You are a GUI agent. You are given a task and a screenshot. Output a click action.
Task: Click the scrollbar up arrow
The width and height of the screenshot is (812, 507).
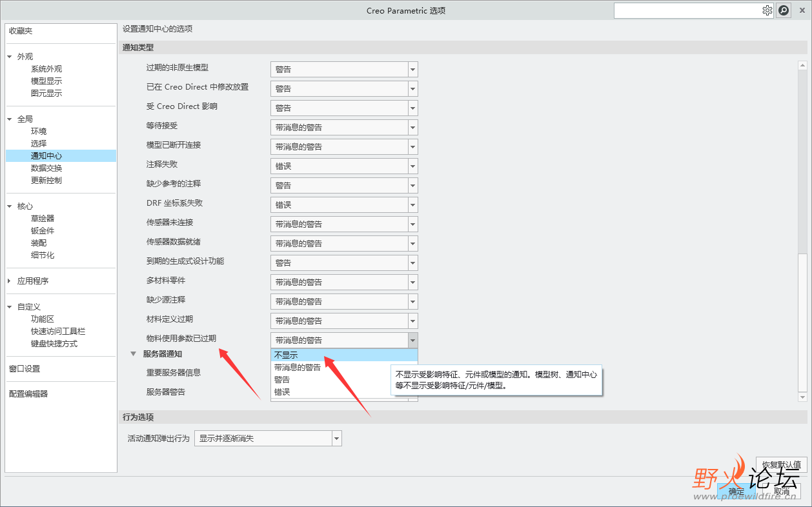coord(802,65)
